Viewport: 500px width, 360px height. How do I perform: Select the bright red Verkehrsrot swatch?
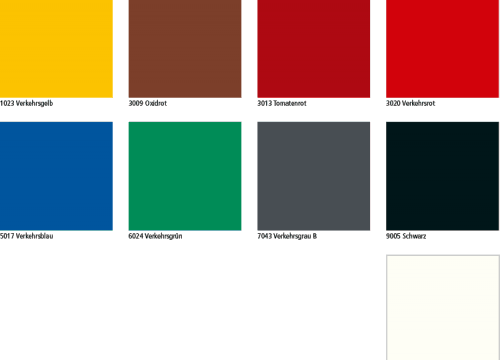pos(442,49)
